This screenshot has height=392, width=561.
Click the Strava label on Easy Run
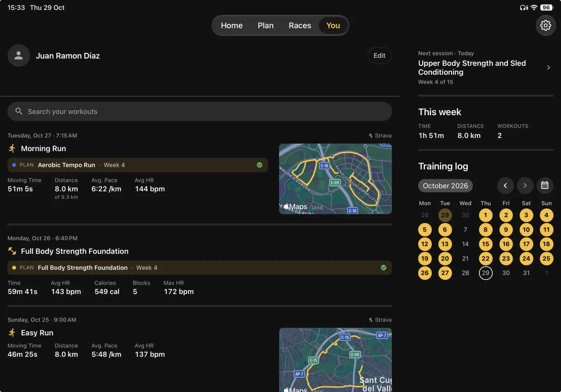[380, 320]
